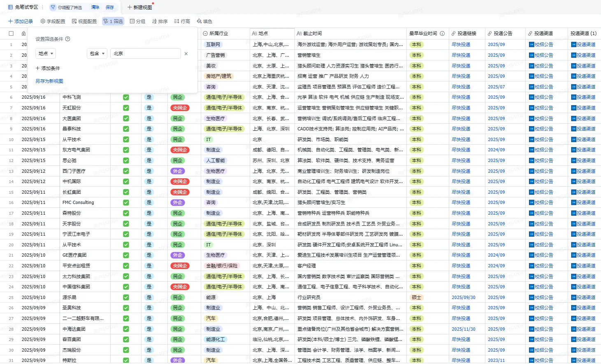Open the 2025/11/30 link in 中海达集团 row
The width and height of the screenshot is (601, 364).
click(x=464, y=329)
